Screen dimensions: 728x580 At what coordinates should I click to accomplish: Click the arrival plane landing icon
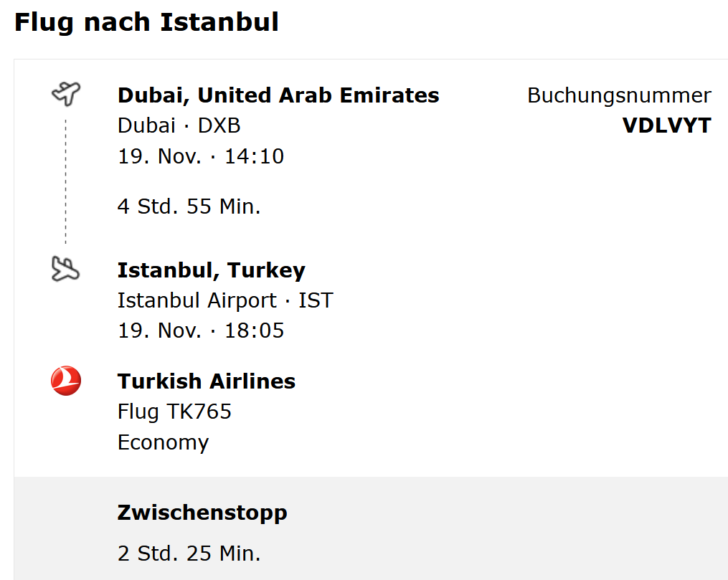66,269
